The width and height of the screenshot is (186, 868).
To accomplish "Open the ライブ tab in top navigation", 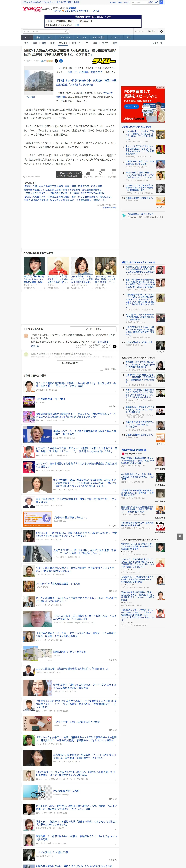I will click(49, 37).
